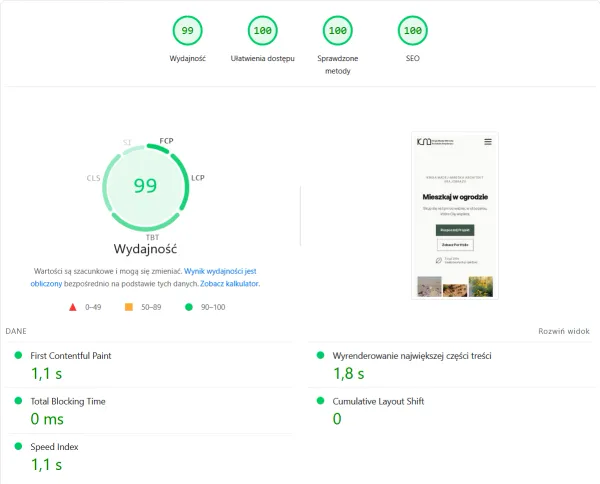Click the '0 ms' blocking time value

(x=47, y=419)
